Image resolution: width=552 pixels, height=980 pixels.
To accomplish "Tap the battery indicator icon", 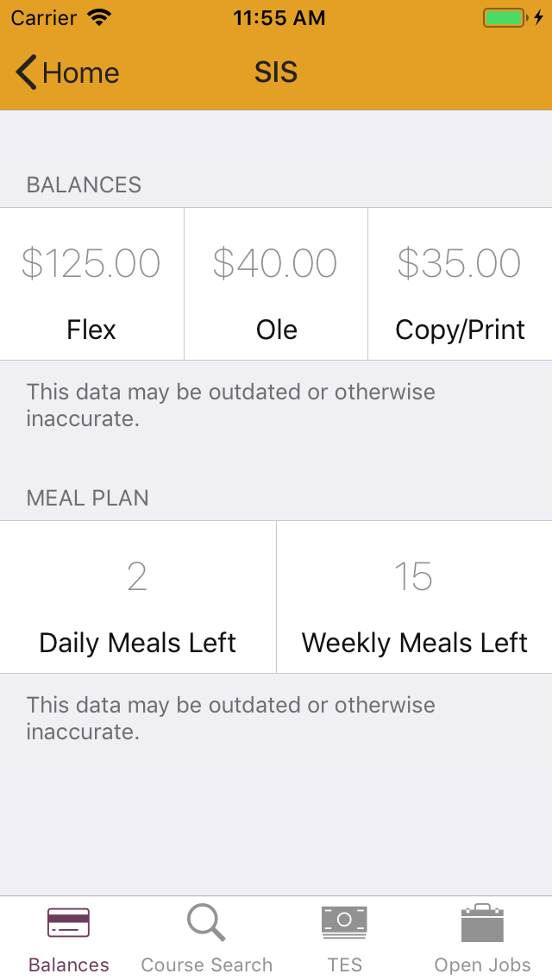I will (505, 18).
